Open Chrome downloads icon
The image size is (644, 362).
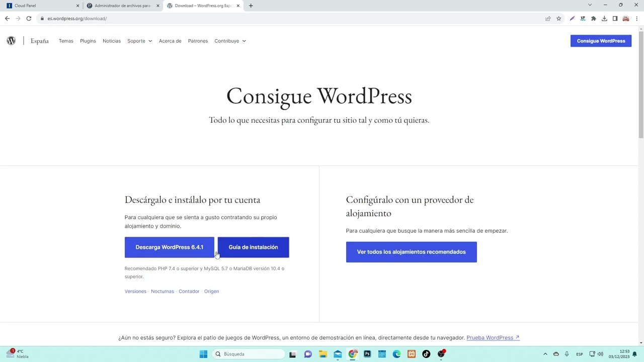604,19
